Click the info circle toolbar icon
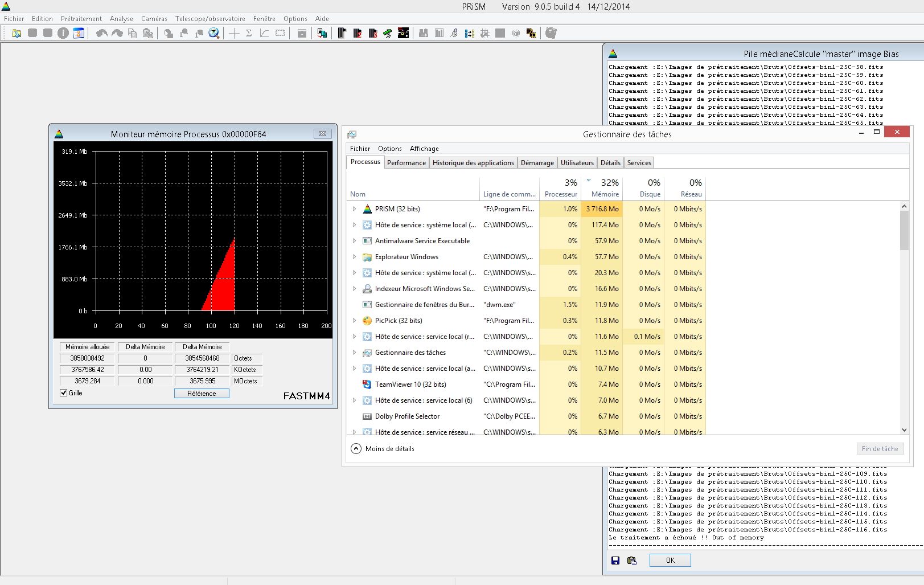This screenshot has width=924, height=585. 63,33
